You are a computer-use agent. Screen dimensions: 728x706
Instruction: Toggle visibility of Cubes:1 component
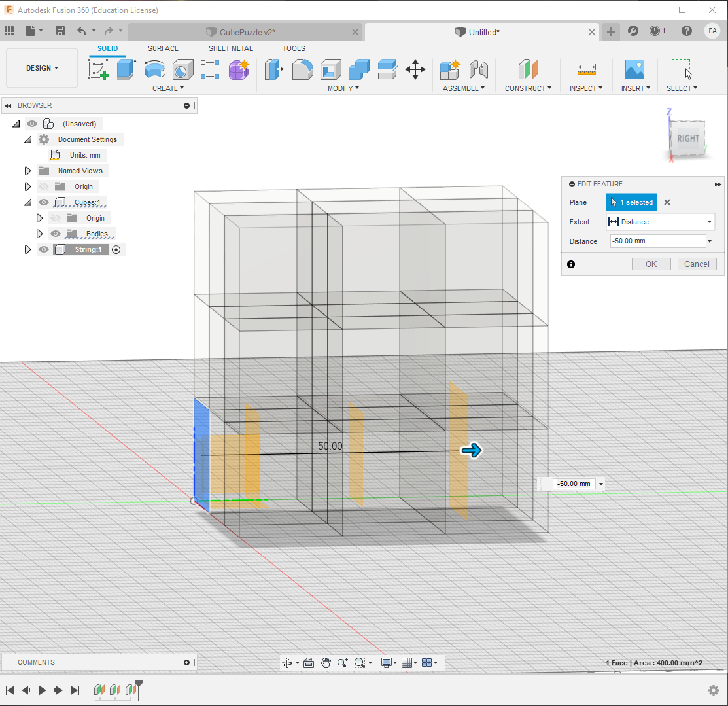point(43,202)
